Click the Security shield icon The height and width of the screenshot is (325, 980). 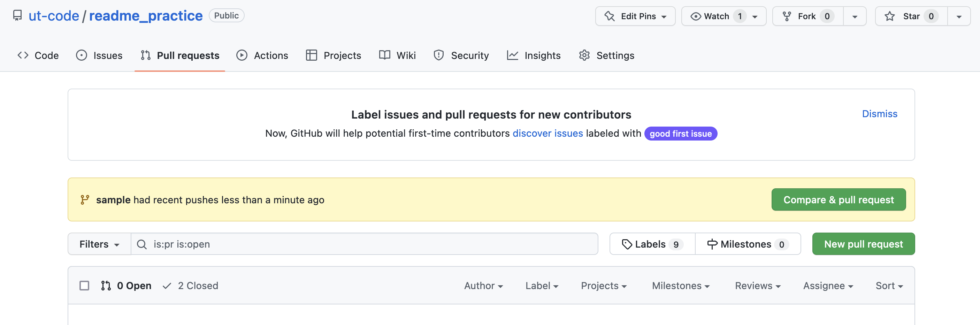point(439,55)
